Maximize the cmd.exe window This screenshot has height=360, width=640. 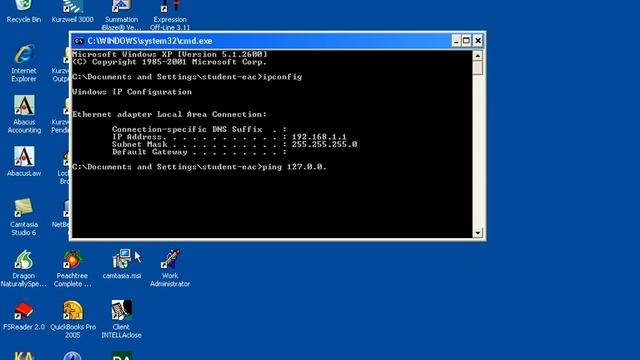coord(467,41)
